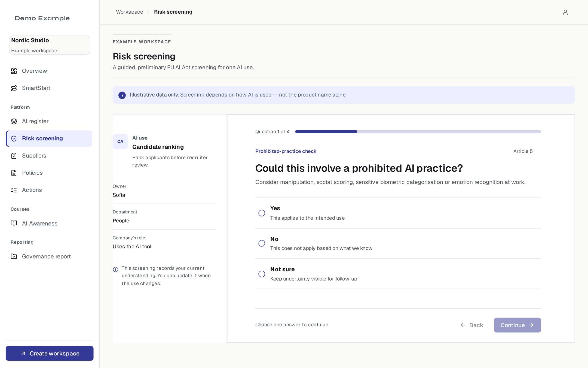This screenshot has width=588, height=368.
Task: Open the AI Awareness course
Action: click(x=49, y=224)
